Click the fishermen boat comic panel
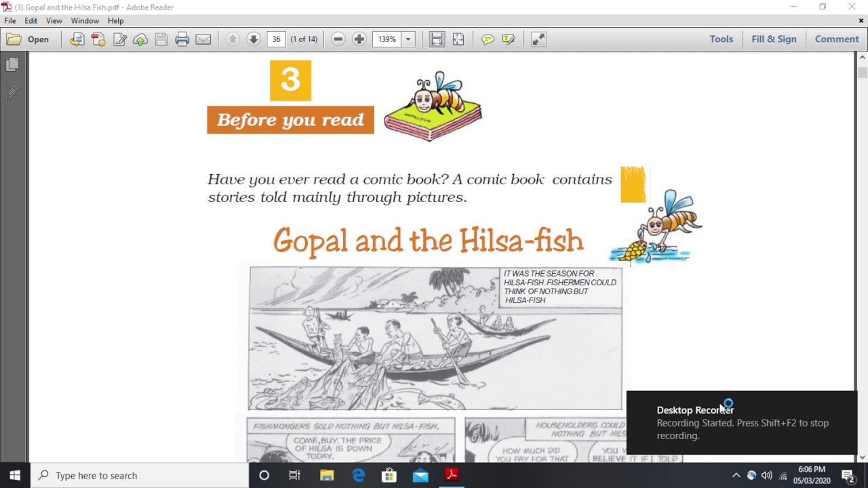868x488 pixels. point(435,338)
